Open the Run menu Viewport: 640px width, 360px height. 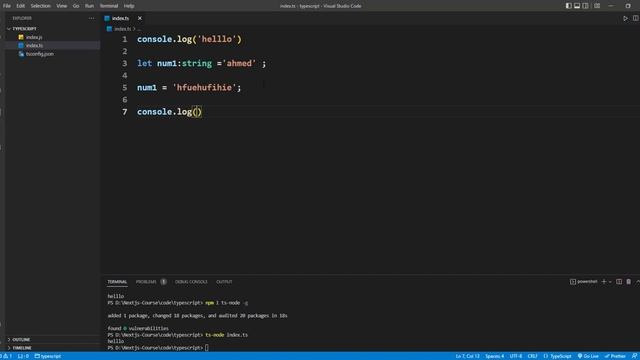[89, 6]
